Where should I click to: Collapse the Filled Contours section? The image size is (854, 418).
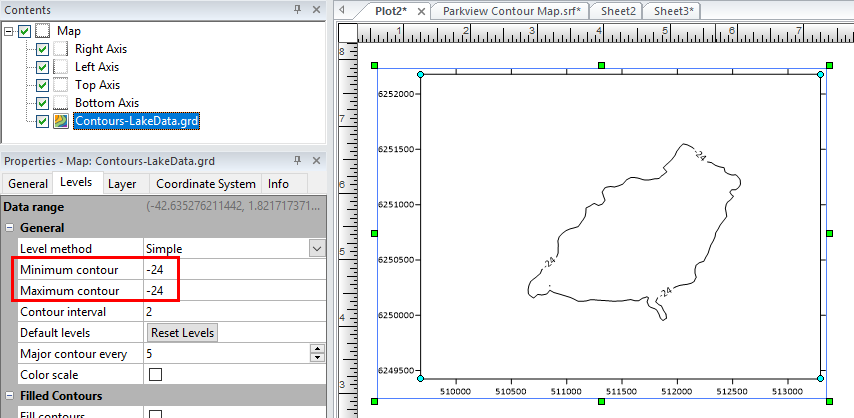(9, 396)
